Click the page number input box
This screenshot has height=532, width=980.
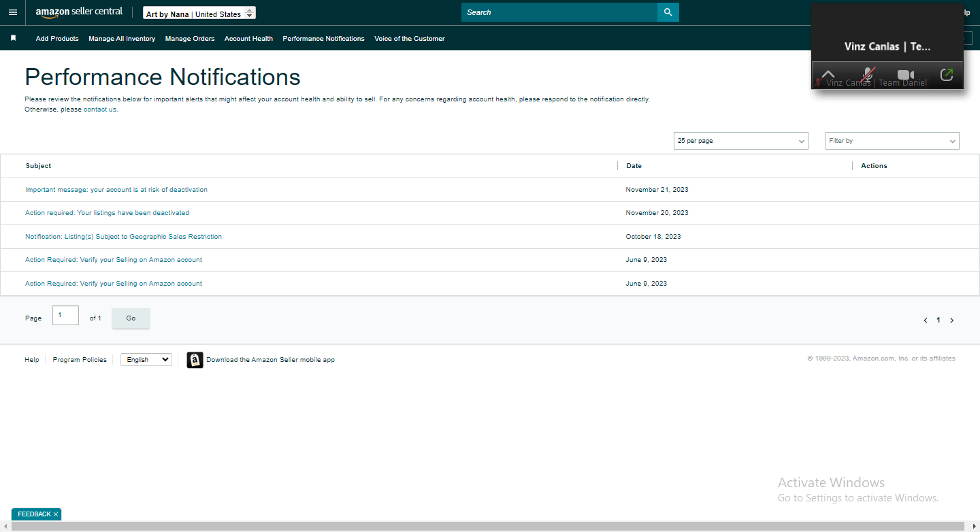65,315
